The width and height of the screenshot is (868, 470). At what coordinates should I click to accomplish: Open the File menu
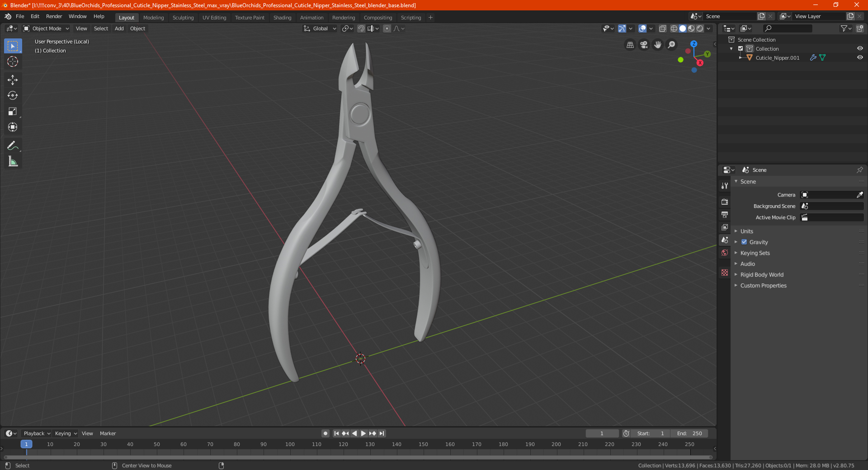20,16
